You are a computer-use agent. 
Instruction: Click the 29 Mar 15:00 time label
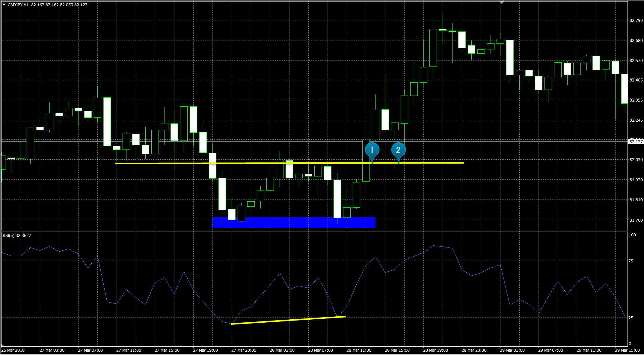(x=627, y=350)
